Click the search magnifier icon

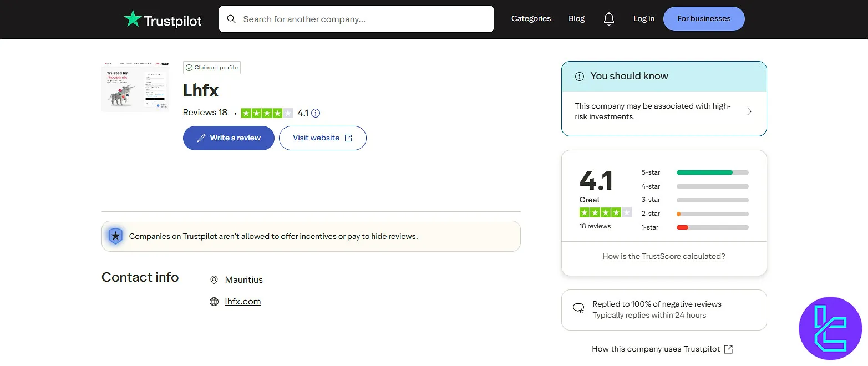click(x=231, y=18)
